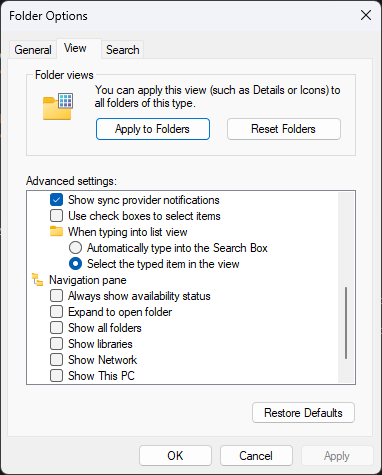Image resolution: width=382 pixels, height=475 pixels.
Task: Turn on Show libraries
Action: point(56,344)
